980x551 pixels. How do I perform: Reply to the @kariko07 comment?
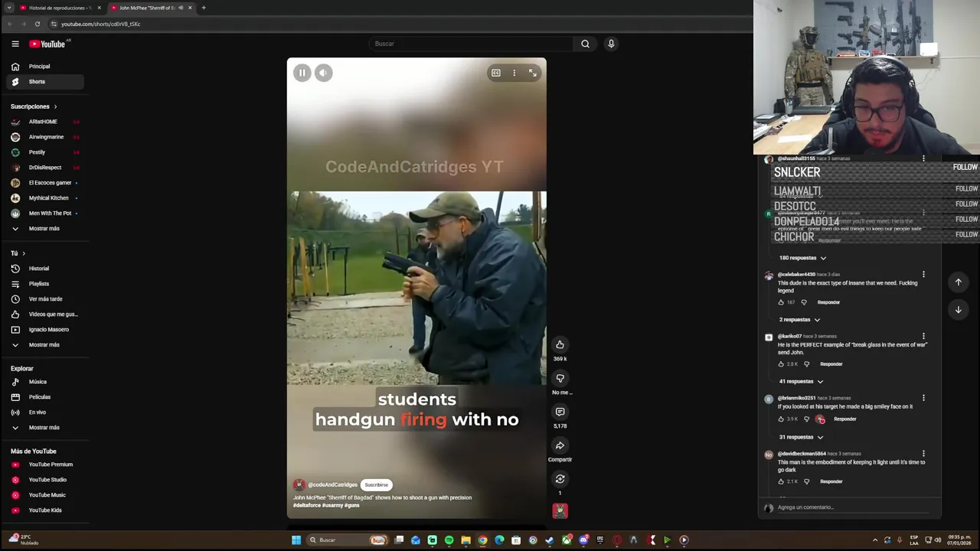click(x=831, y=364)
